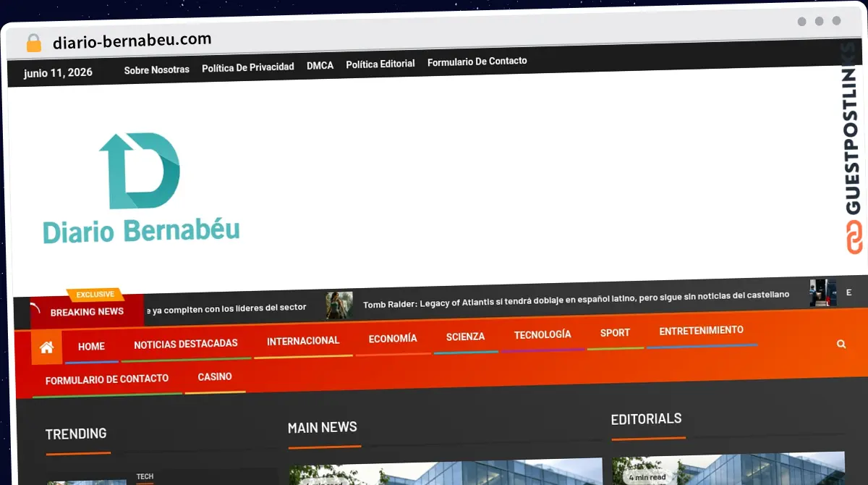Click the MAIN NEWS heading
This screenshot has width=868, height=485.
point(323,427)
